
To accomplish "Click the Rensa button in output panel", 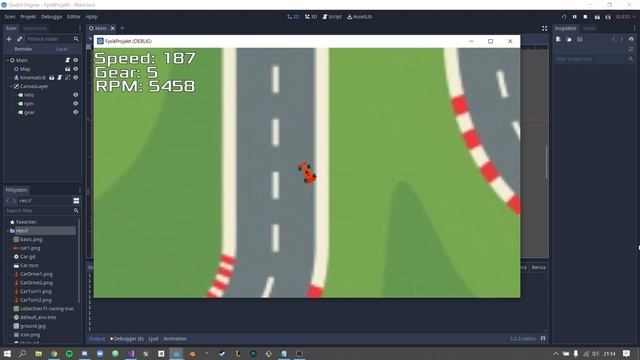I will (539, 268).
